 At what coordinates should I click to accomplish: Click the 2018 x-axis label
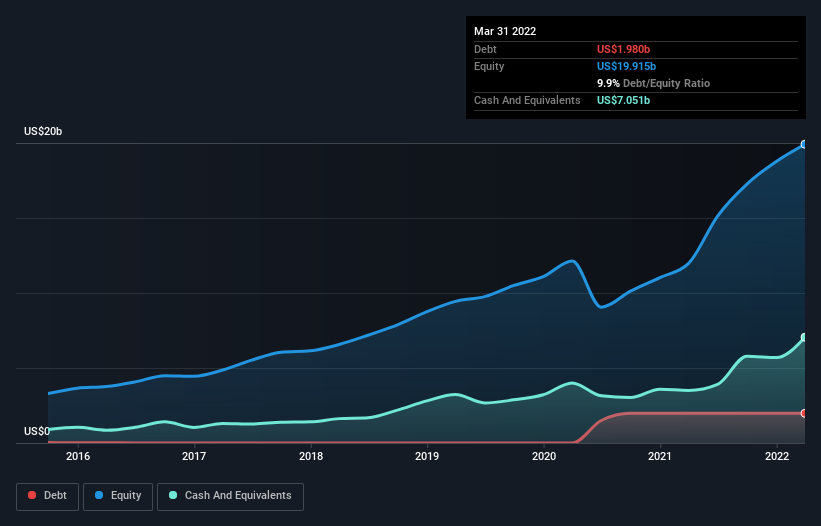[x=311, y=456]
